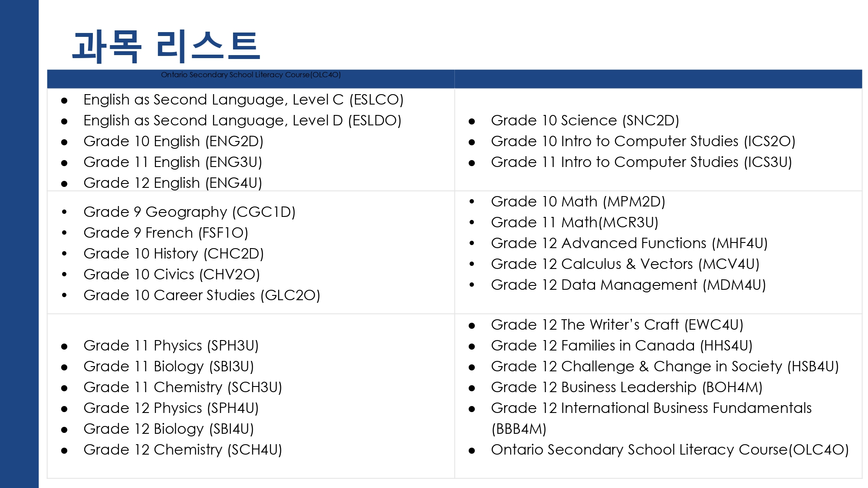Click the 과목 리스트 slide title

[x=166, y=46]
